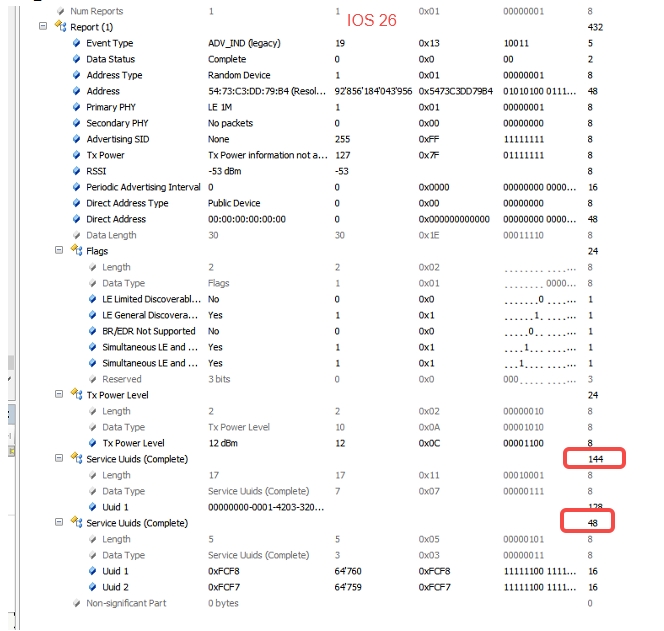Select the BR/EDR Not Supported row
664x631 pixels.
pyautogui.click(x=149, y=331)
